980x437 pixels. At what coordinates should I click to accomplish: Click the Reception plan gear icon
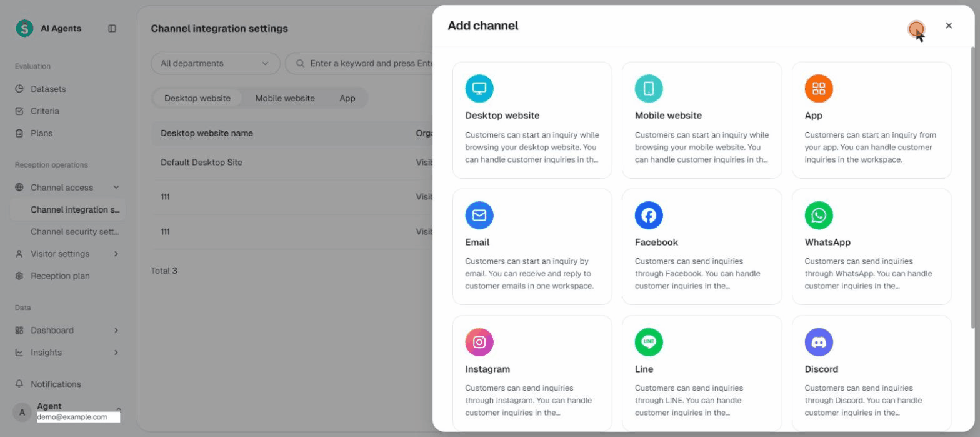tap(19, 276)
